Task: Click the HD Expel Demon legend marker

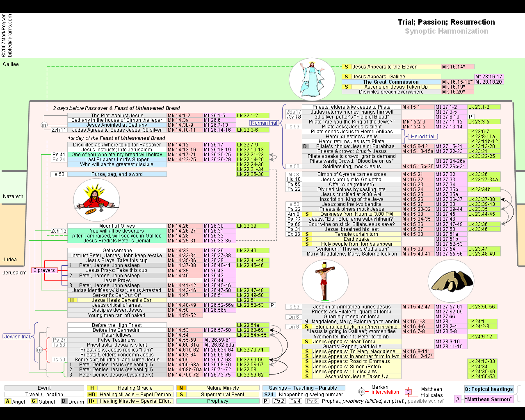Action: 92,395
